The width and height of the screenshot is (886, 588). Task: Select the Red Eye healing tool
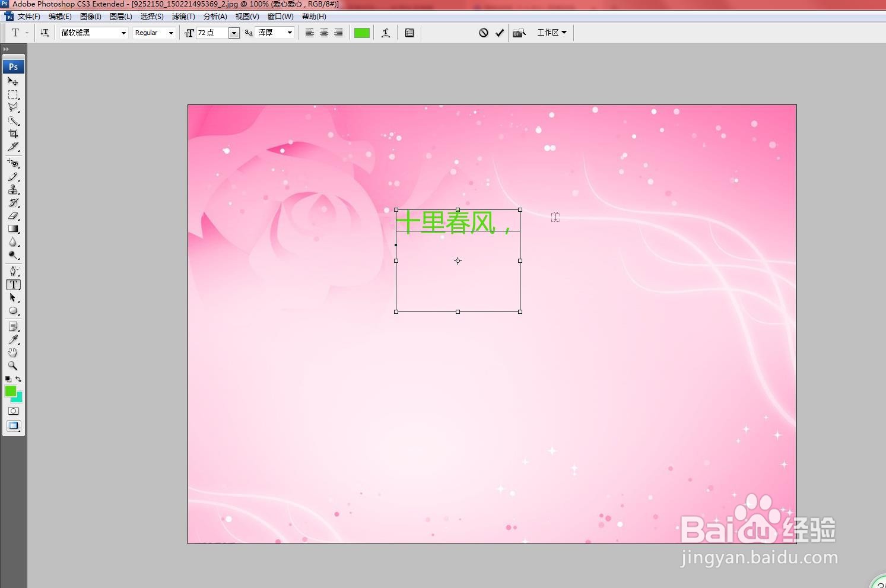13,163
